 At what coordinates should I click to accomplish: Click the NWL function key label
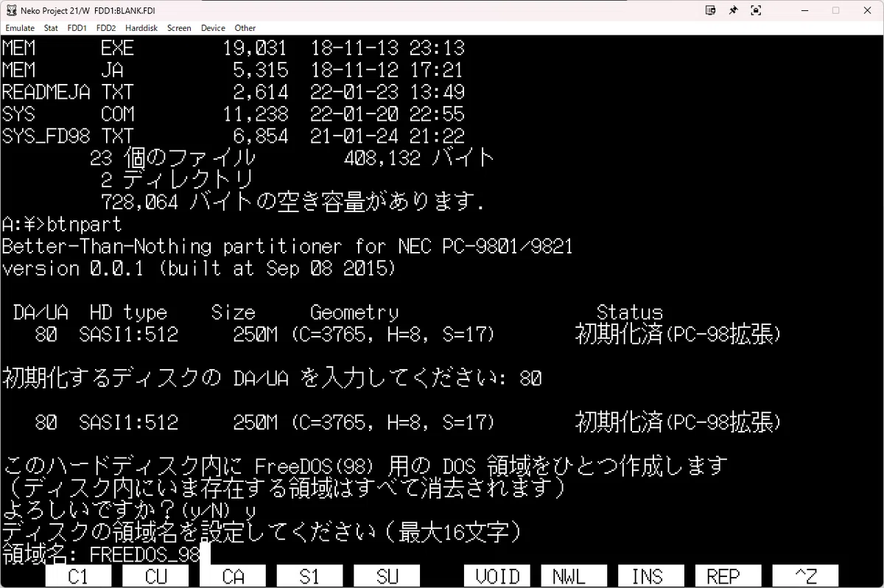coord(574,576)
